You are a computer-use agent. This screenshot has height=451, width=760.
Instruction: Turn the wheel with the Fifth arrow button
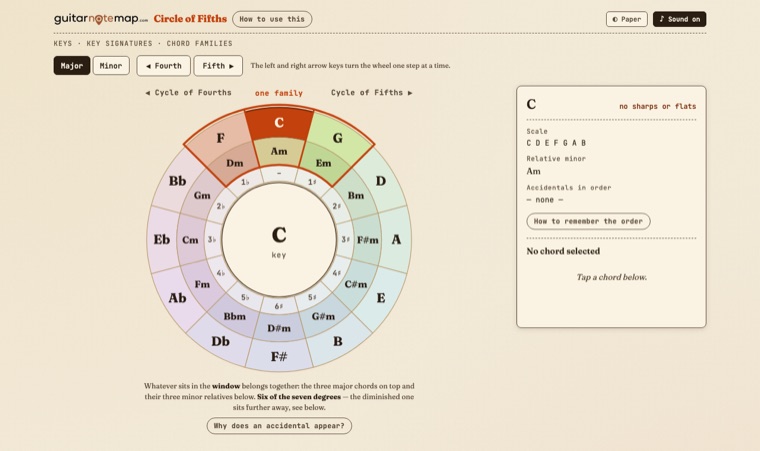click(218, 65)
